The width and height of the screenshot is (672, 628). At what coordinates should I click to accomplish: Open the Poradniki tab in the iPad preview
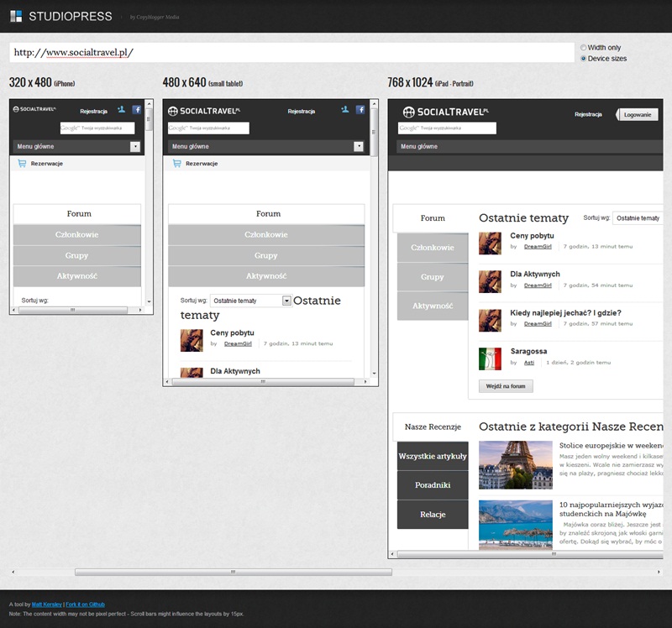[433, 485]
